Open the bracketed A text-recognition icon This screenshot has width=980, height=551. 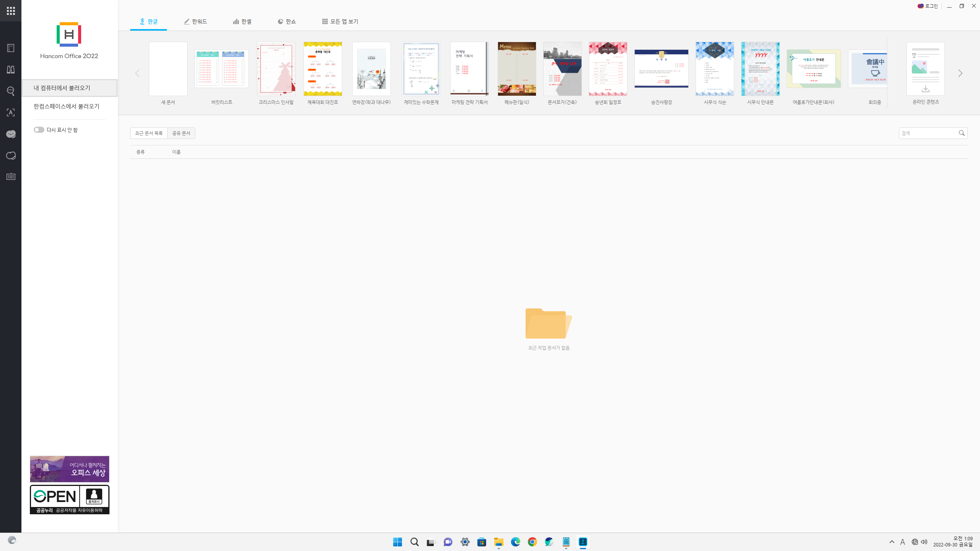pyautogui.click(x=11, y=112)
